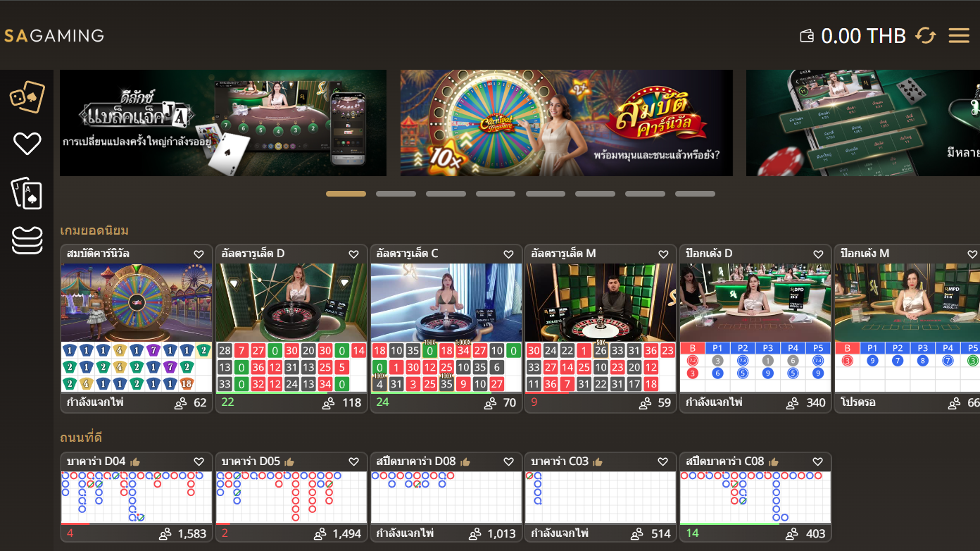Open favorites via sidebar heart icon

point(27,144)
